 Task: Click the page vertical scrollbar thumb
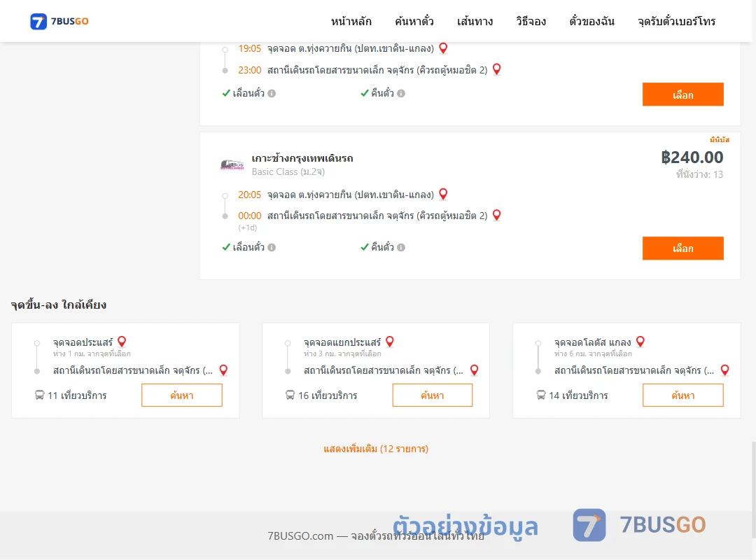coord(753,489)
